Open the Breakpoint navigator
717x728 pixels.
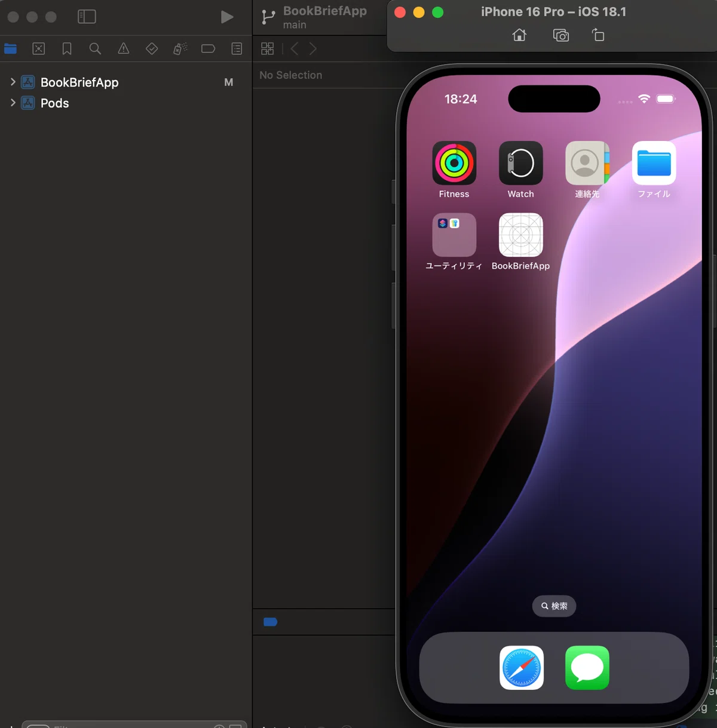pos(208,49)
